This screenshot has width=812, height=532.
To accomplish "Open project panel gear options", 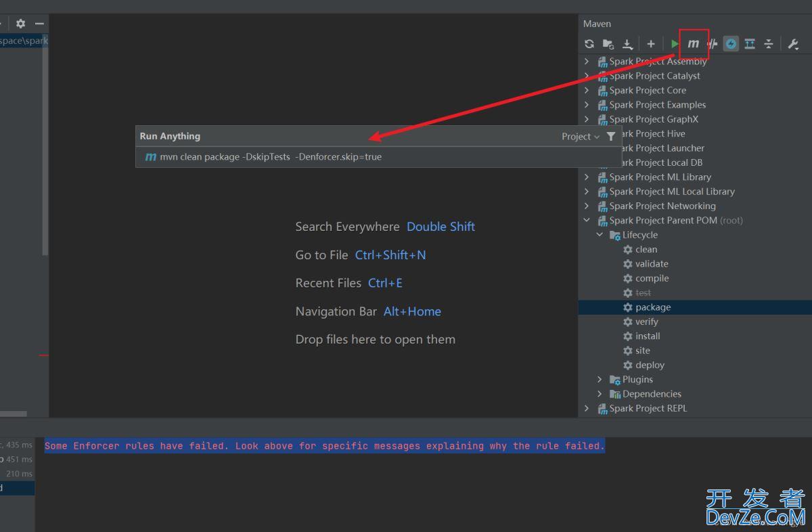I will pyautogui.click(x=20, y=23).
